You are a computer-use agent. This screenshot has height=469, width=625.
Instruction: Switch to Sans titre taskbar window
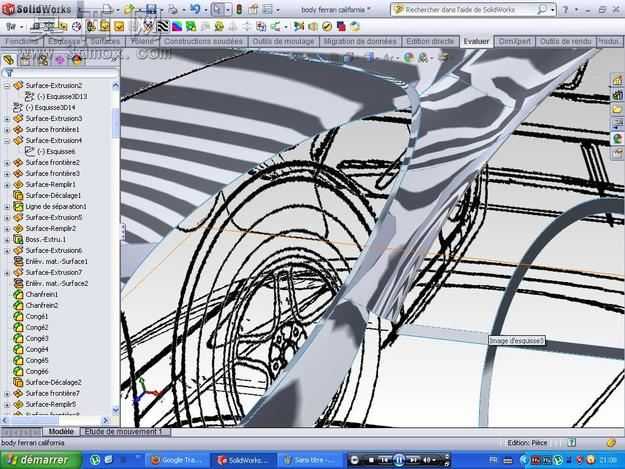[310, 460]
